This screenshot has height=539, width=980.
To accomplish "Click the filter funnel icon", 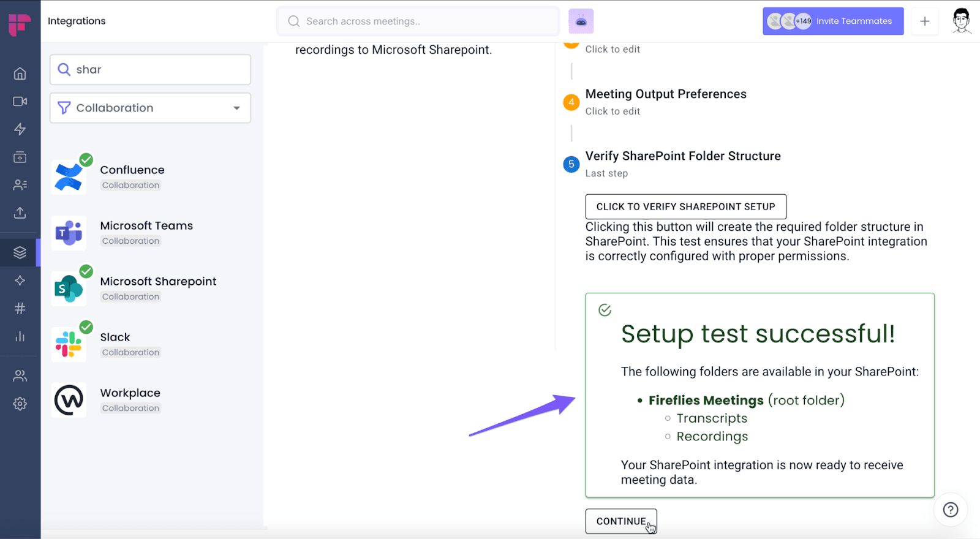I will 64,108.
